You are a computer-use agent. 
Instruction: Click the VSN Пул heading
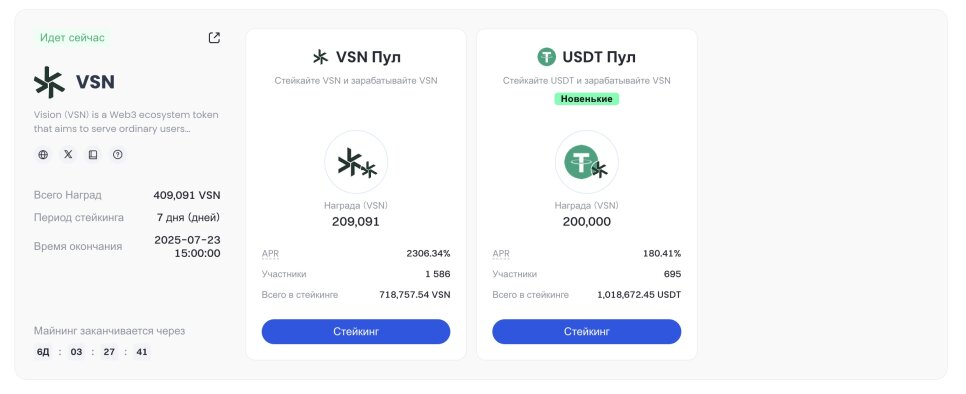point(368,57)
